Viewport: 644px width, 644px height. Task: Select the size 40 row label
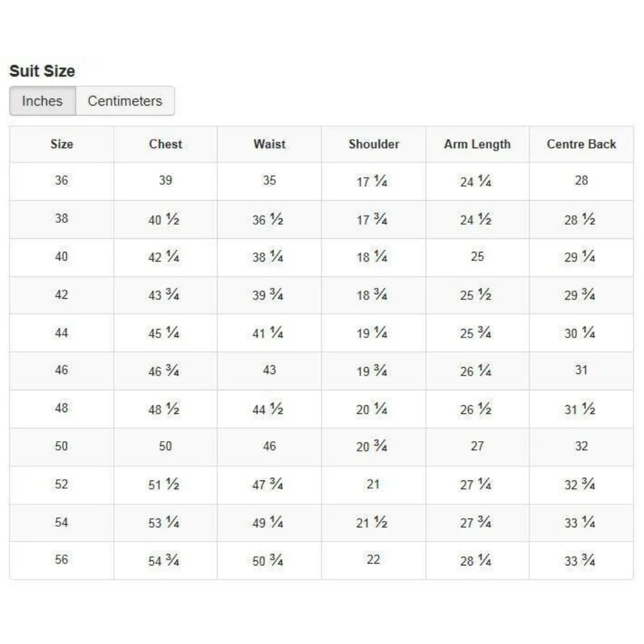coord(61,256)
